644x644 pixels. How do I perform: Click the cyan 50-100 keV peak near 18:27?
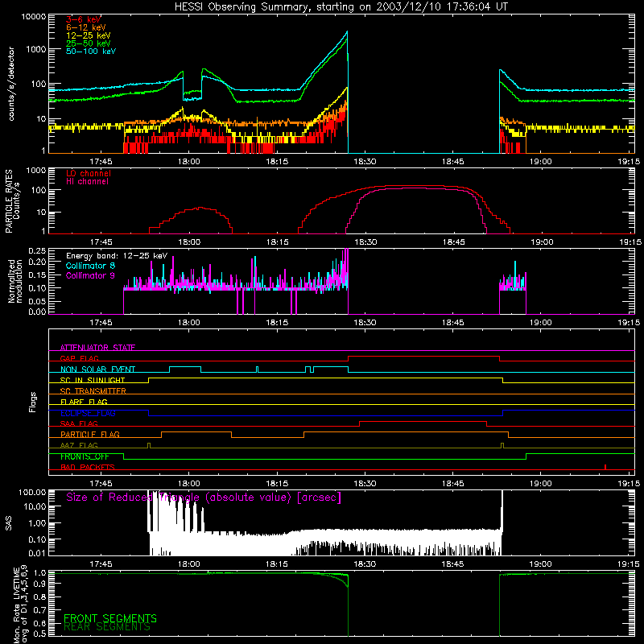(348, 31)
